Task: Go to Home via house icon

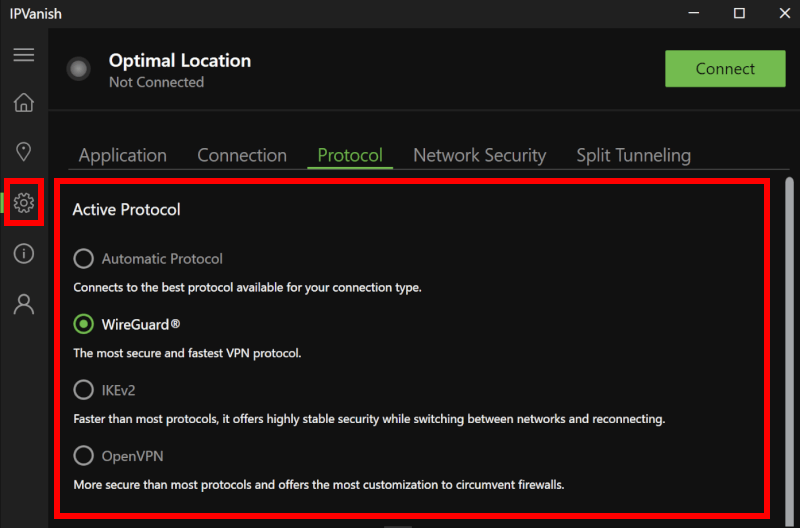Action: [23, 102]
